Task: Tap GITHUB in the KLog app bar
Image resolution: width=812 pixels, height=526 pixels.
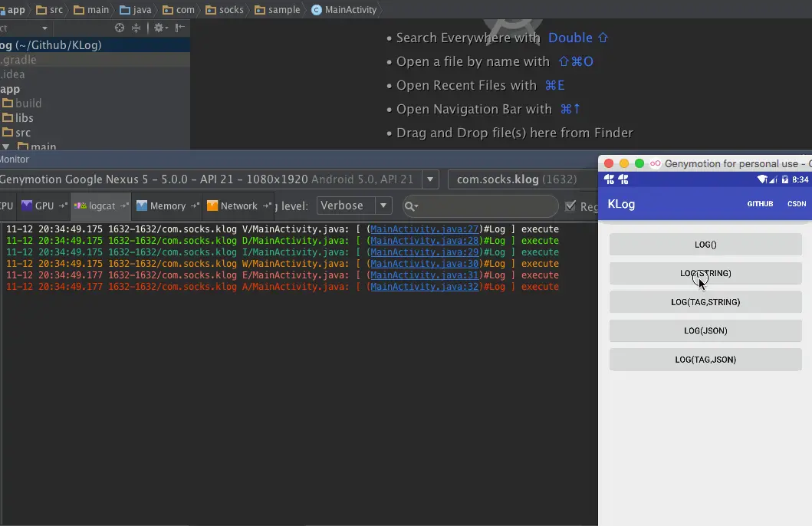Action: (x=760, y=204)
